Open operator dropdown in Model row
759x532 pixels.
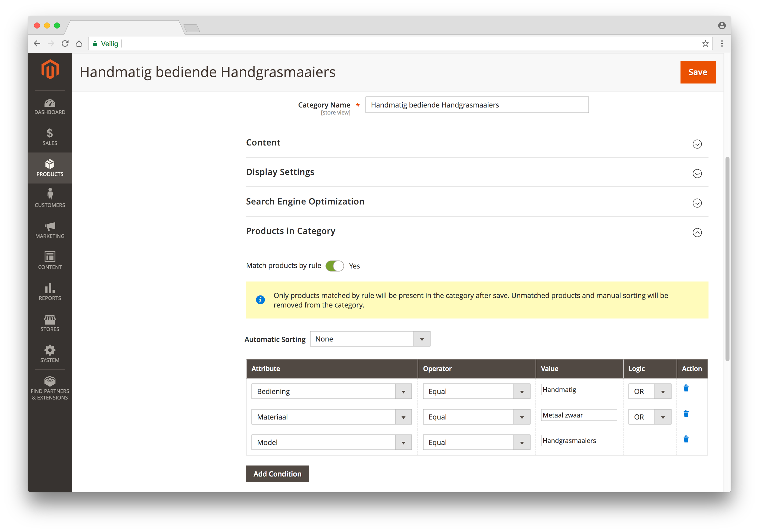pos(476,442)
